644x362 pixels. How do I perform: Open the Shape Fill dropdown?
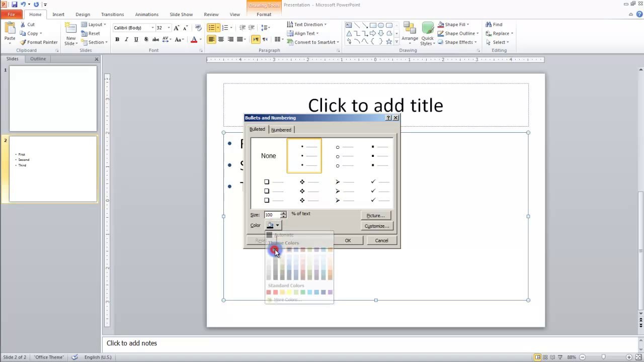click(453, 24)
